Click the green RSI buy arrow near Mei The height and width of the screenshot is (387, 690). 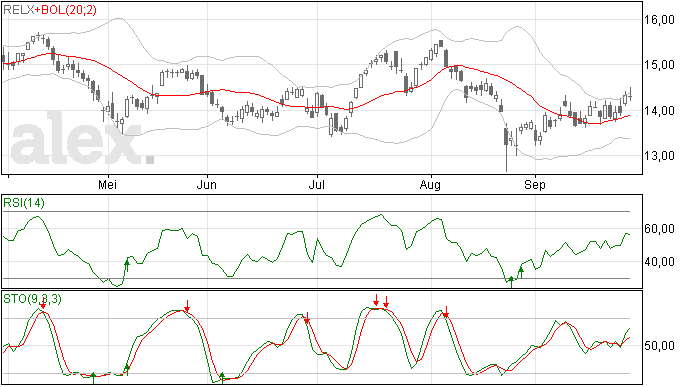pos(127,265)
